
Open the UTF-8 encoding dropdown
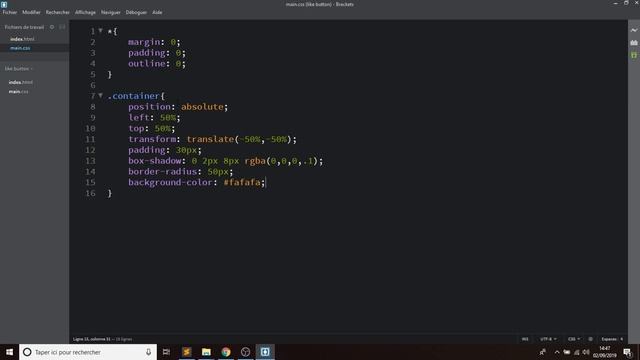pyautogui.click(x=548, y=339)
